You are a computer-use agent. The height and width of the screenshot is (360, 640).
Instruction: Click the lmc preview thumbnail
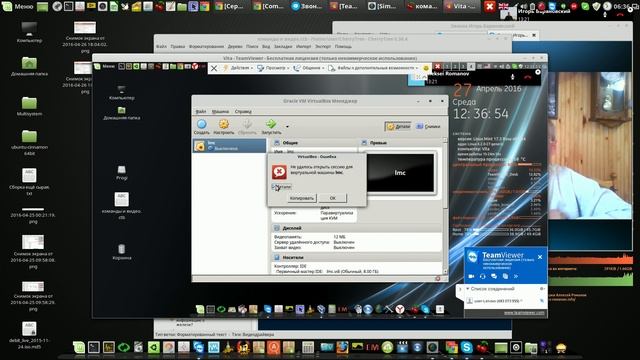click(x=400, y=173)
